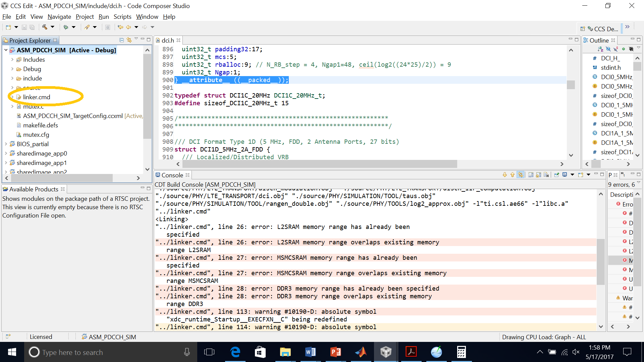Select ASM_PDCCH_SIM_TargetConfig.ccxml file
The height and width of the screenshot is (362, 644).
[73, 116]
